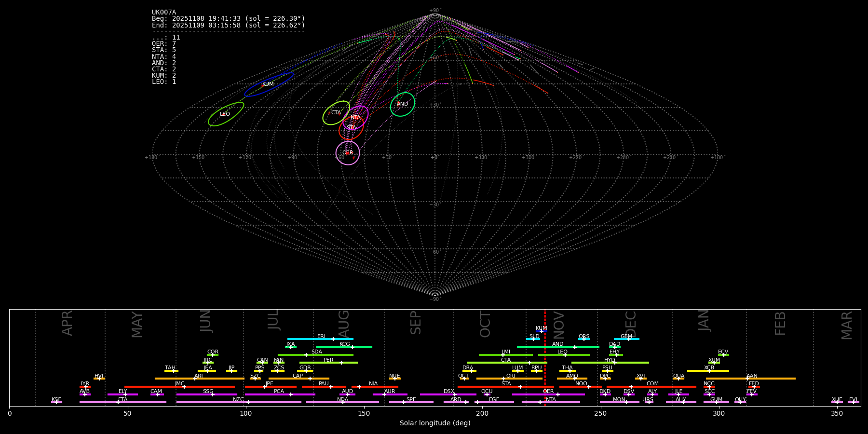The width and height of the screenshot is (868, 434).
Task: Click the +90° north pole label
Action: click(x=434, y=11)
